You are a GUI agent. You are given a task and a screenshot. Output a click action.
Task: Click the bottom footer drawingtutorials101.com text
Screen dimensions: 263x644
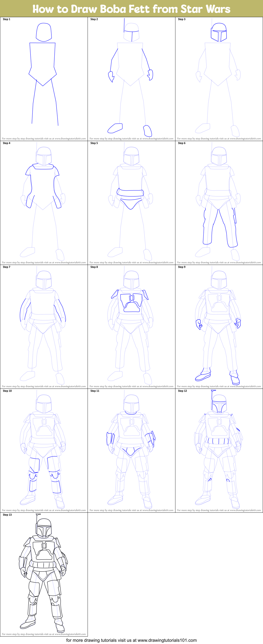pyautogui.click(x=131, y=640)
